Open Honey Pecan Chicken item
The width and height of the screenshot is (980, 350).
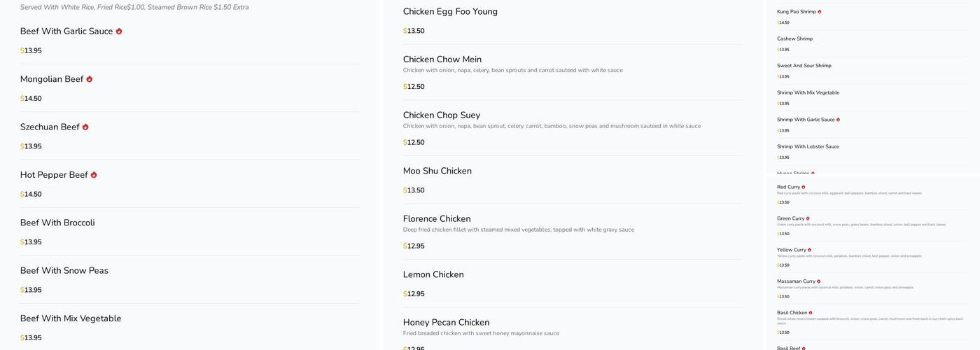tap(446, 323)
